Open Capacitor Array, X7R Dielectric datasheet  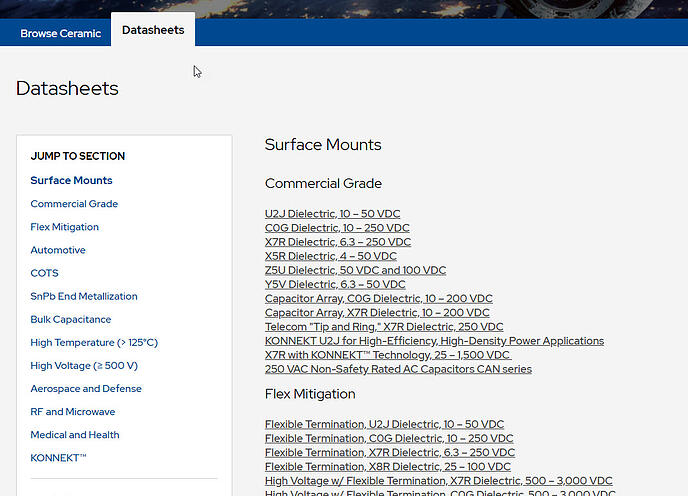pos(377,313)
